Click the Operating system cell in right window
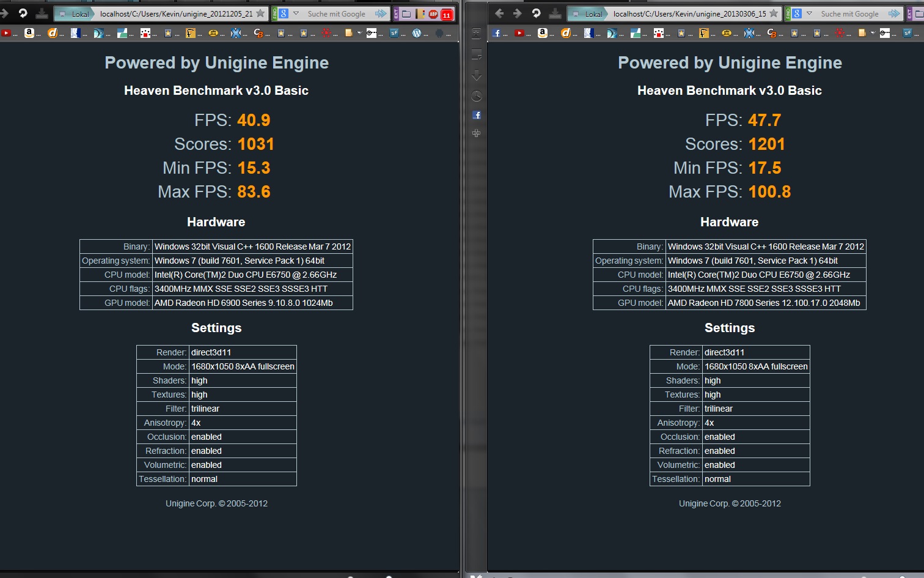The width and height of the screenshot is (924, 578). pos(766,261)
